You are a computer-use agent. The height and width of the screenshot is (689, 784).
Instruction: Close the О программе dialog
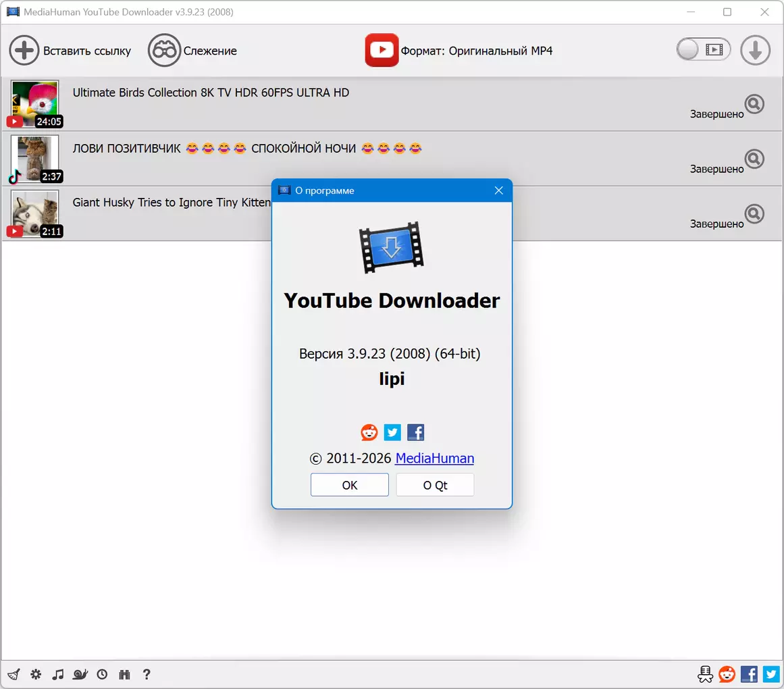[498, 190]
